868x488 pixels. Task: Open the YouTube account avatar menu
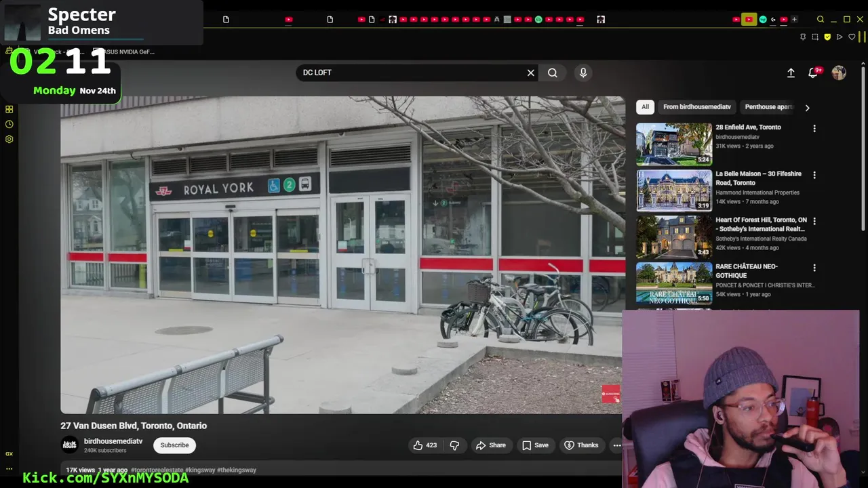839,73
